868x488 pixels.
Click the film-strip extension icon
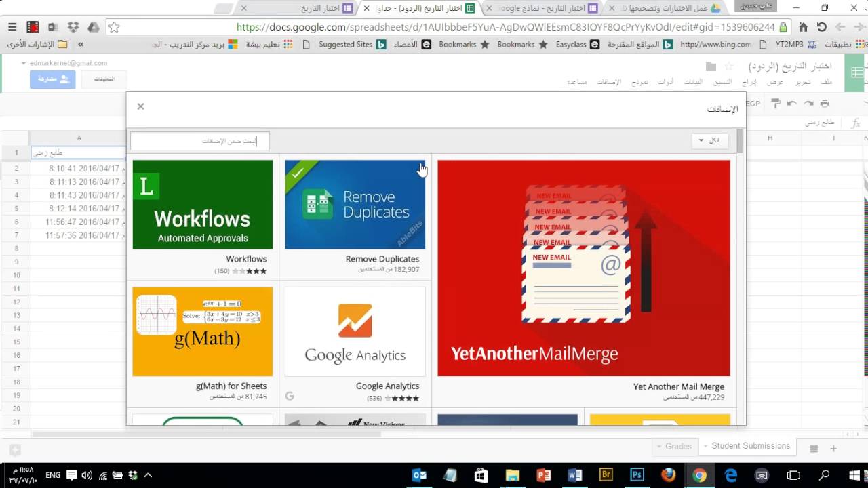coord(33,27)
